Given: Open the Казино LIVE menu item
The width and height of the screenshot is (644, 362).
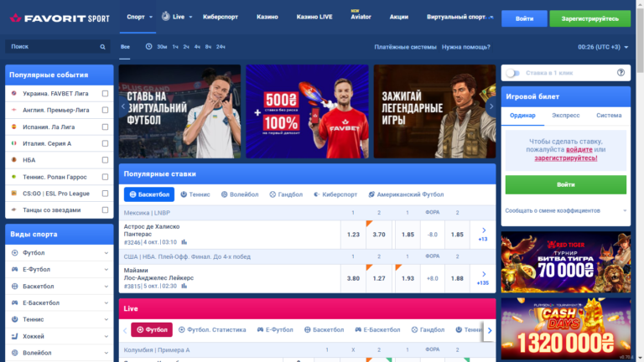Looking at the screenshot, I should pos(314,17).
